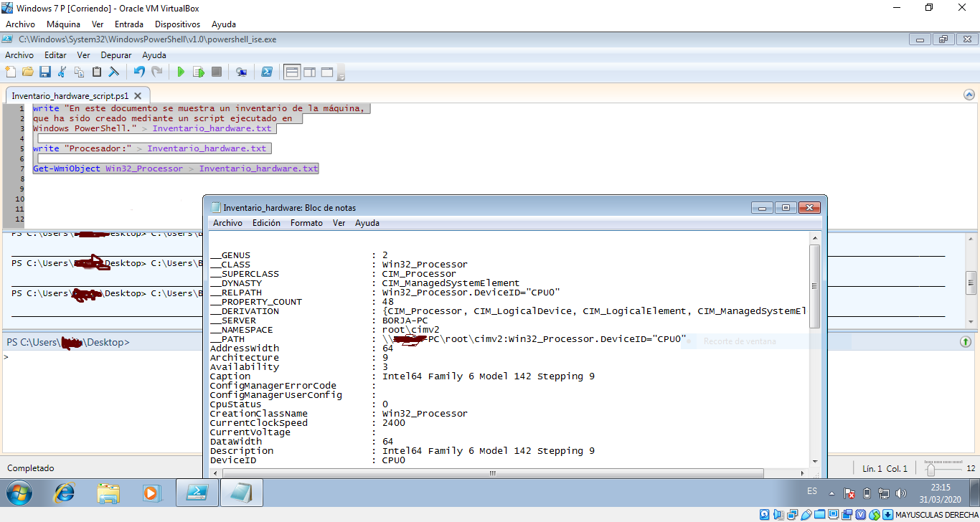Click the Completado status bar text
980x522 pixels.
pyautogui.click(x=31, y=468)
